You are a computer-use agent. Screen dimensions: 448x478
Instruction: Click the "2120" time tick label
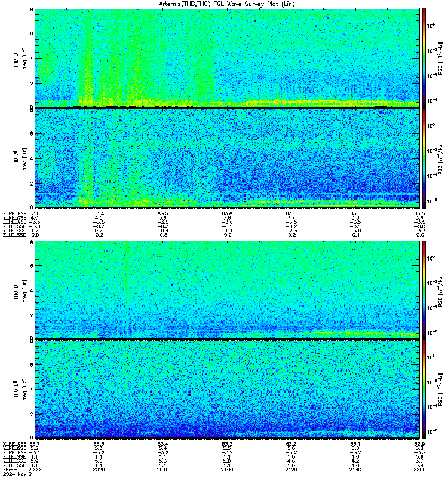pyautogui.click(x=291, y=470)
